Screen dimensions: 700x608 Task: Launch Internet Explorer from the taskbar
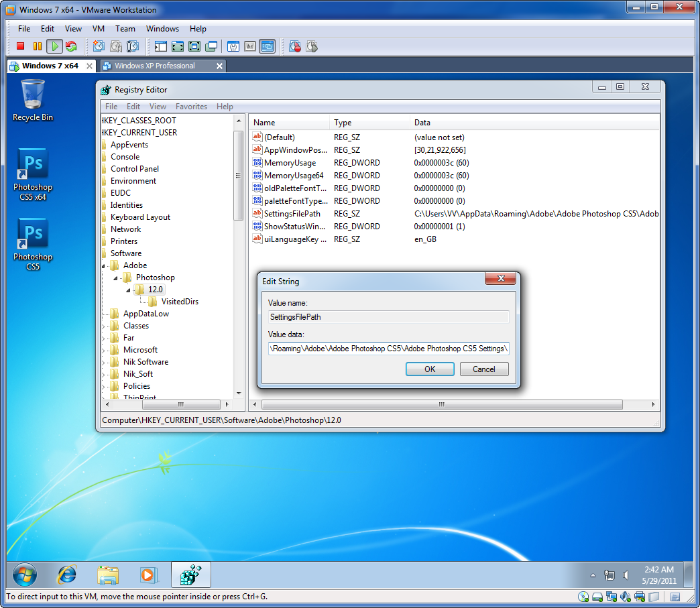click(67, 574)
